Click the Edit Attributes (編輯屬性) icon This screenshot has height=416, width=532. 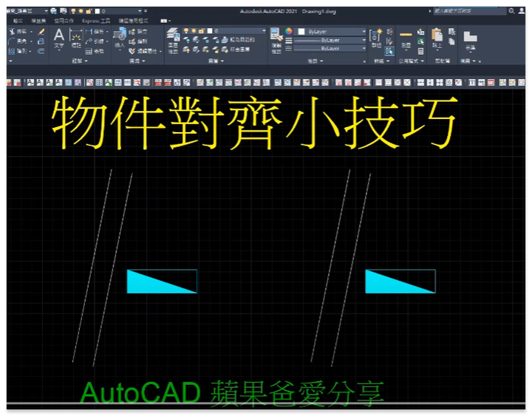[143, 51]
